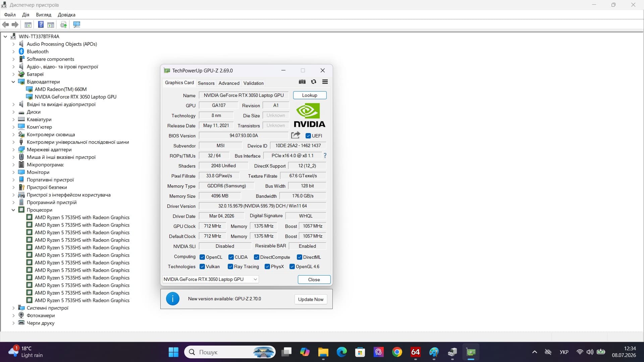Click the printer toolbar icon in Device Manager
This screenshot has width=644, height=362.
pos(63,24)
